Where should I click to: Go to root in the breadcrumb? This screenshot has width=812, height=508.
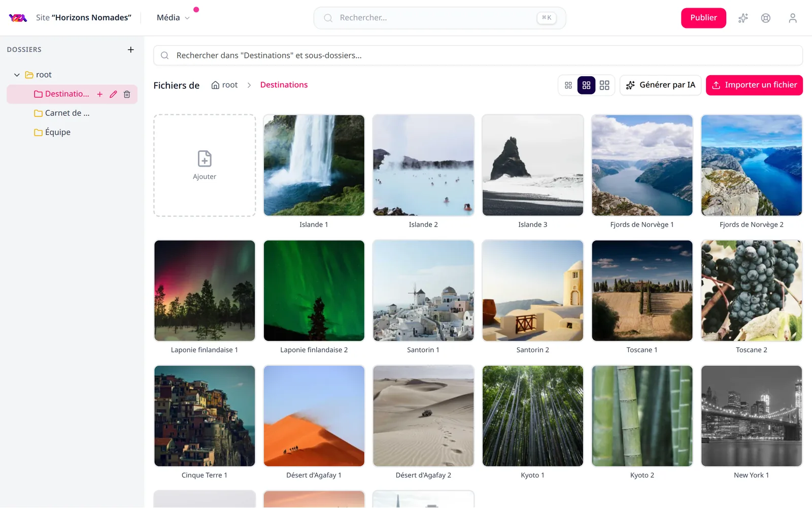pyautogui.click(x=224, y=85)
